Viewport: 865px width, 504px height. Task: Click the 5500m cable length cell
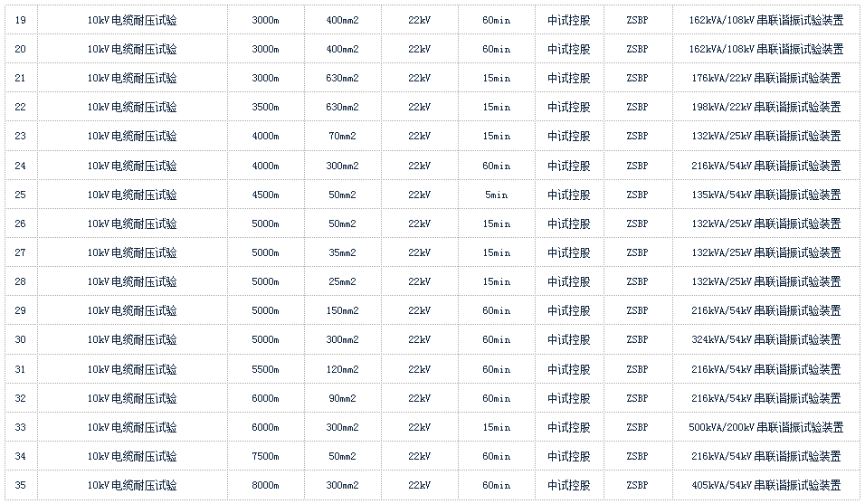click(x=265, y=369)
